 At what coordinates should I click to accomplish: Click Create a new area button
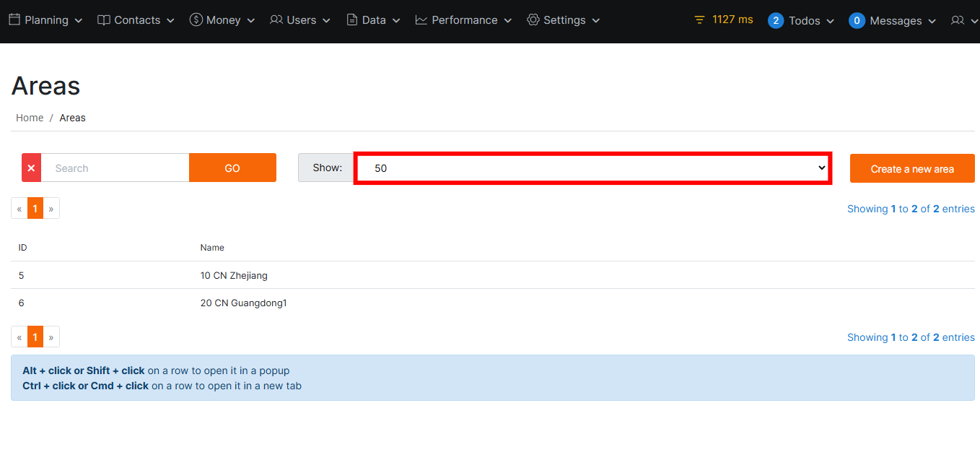[x=912, y=168]
